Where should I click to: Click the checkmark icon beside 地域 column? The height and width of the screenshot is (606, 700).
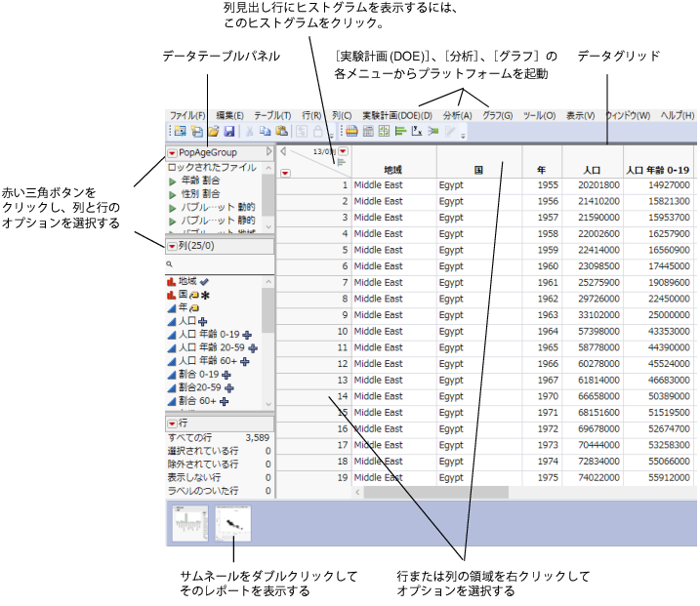(x=204, y=282)
